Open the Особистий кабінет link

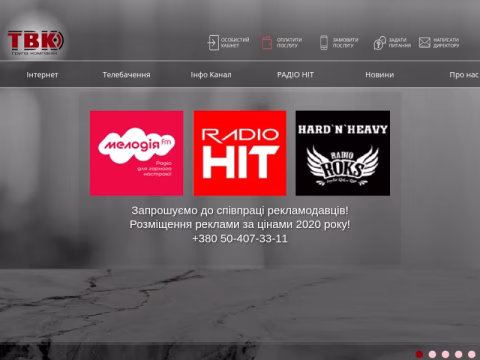(x=235, y=43)
